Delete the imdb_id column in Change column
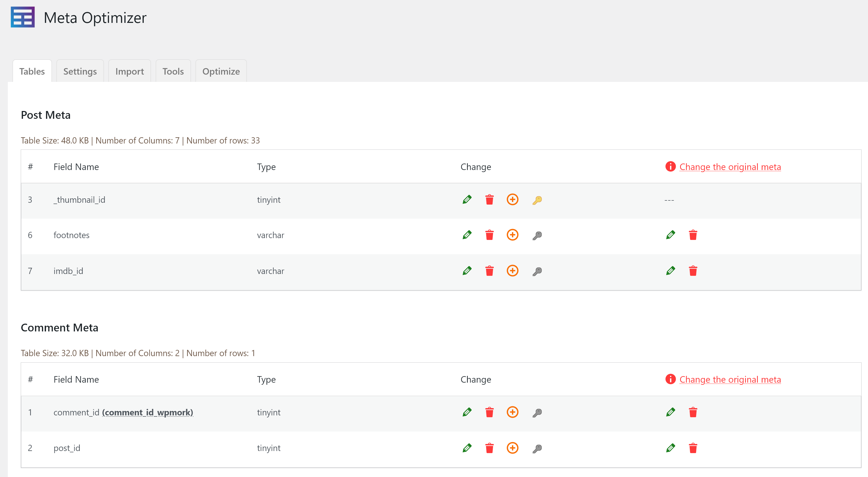The height and width of the screenshot is (477, 868). [x=489, y=271]
